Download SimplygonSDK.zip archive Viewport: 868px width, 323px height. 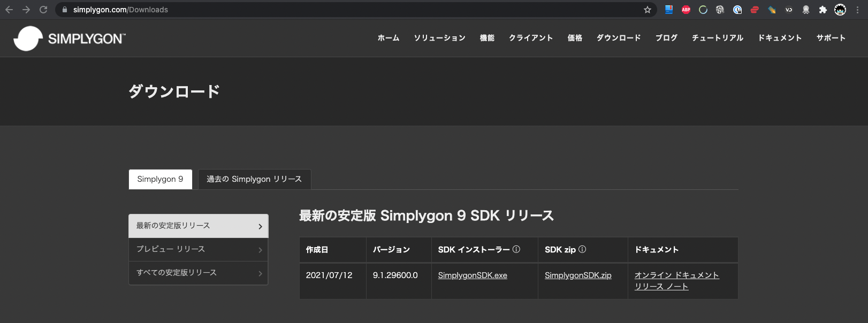tap(578, 275)
